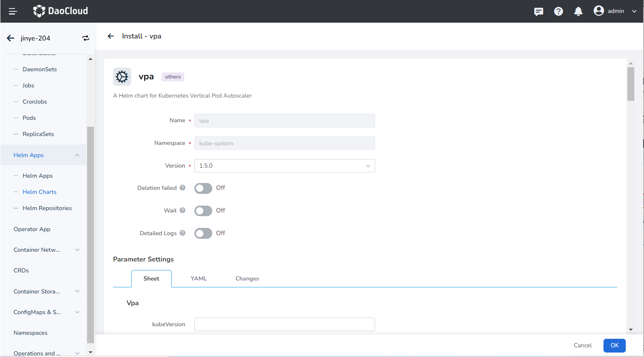The height and width of the screenshot is (357, 644).
Task: Open the hamburger navigation menu
Action: pos(13,11)
